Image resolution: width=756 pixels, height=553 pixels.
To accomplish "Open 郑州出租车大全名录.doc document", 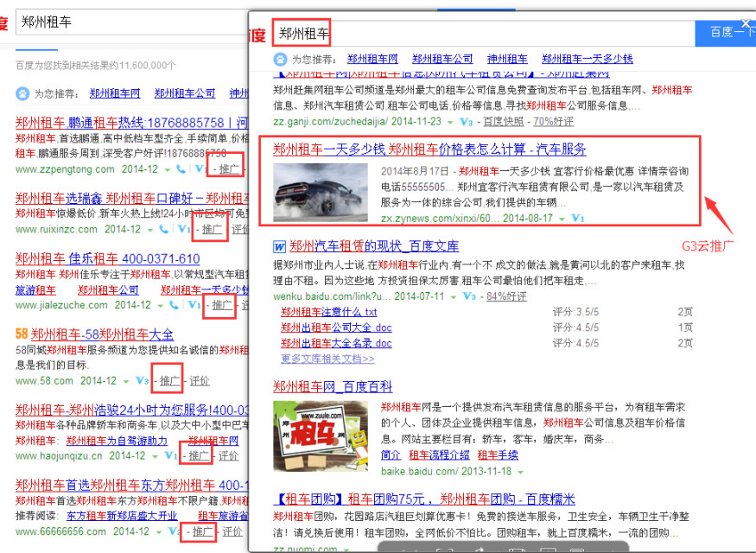I will (x=336, y=343).
